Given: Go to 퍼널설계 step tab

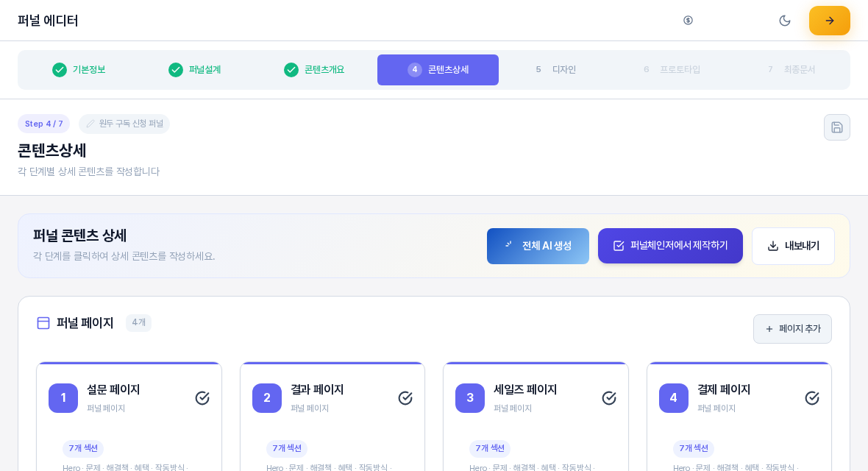Looking at the screenshot, I should (194, 70).
